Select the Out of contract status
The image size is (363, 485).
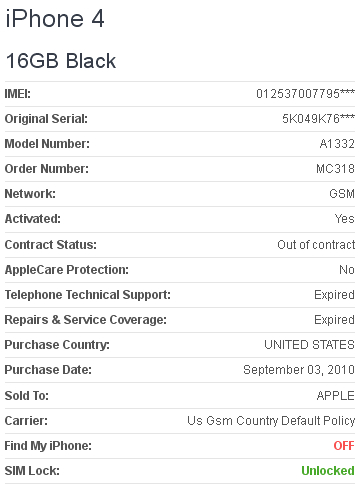(316, 245)
